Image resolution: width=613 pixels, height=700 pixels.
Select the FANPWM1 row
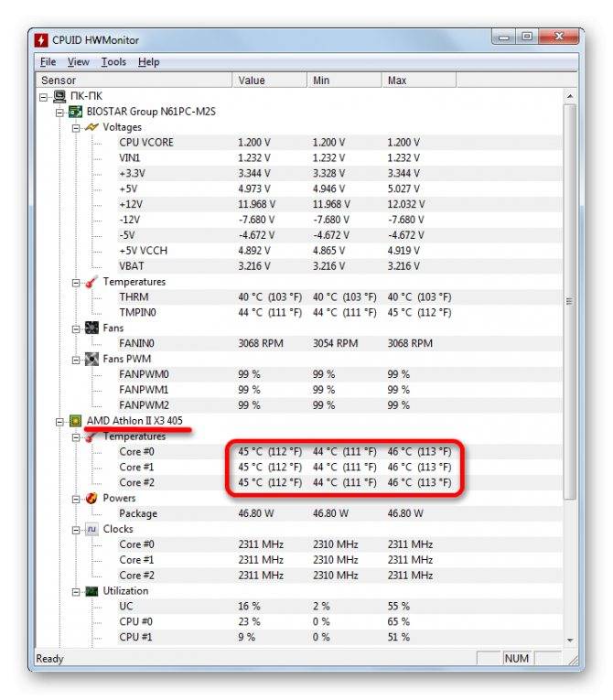pyautogui.click(x=299, y=390)
